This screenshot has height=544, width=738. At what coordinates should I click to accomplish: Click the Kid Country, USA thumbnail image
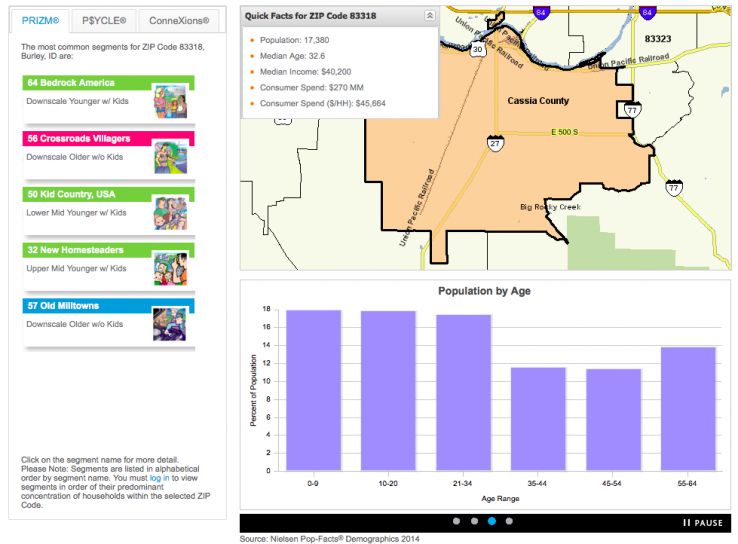(x=169, y=213)
